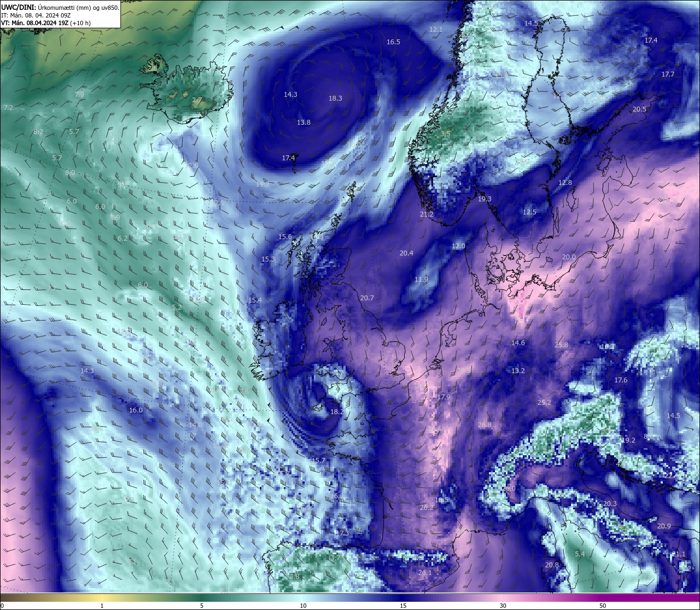Click the 12.1 value on the map

pyautogui.click(x=436, y=30)
